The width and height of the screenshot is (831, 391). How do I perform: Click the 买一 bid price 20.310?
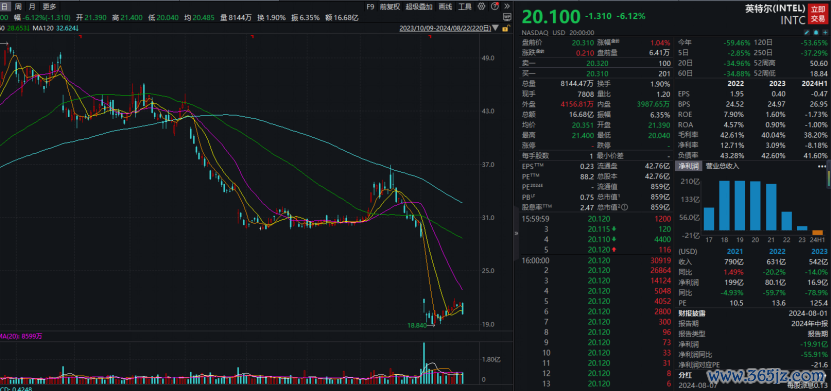(597, 73)
